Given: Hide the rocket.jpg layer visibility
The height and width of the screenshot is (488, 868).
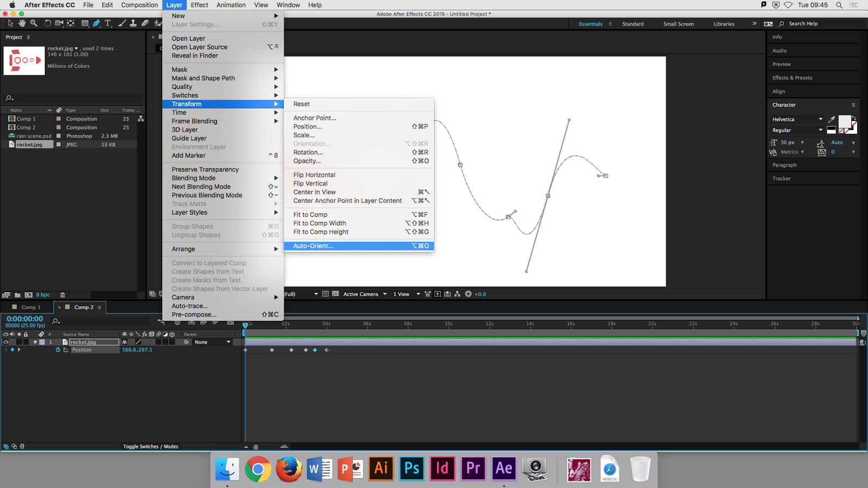Looking at the screenshot, I should 6,342.
